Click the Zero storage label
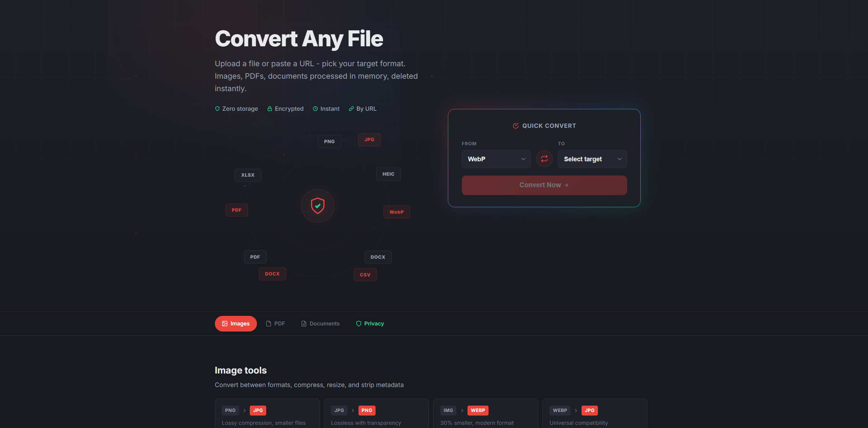This screenshot has width=868, height=428. [240, 109]
